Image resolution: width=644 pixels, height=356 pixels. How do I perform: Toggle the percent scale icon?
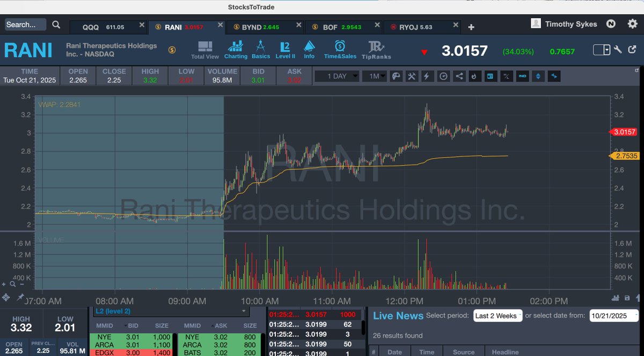(506, 76)
